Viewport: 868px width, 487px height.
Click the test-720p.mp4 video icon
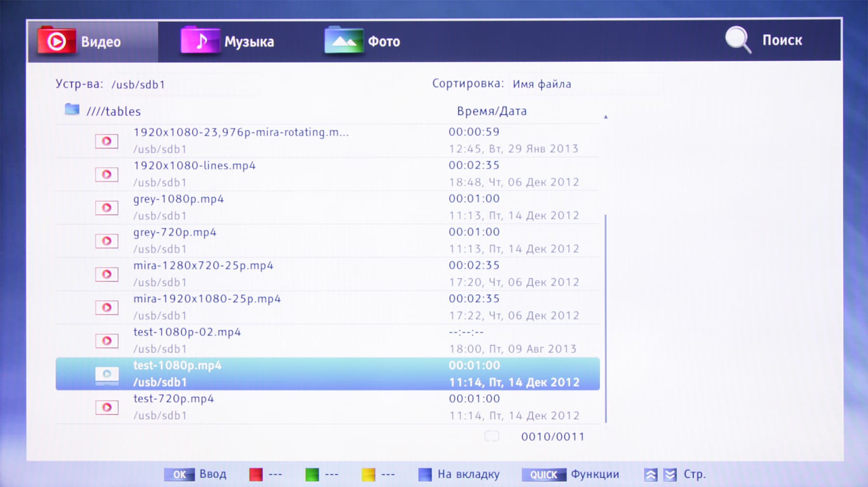[x=107, y=407]
